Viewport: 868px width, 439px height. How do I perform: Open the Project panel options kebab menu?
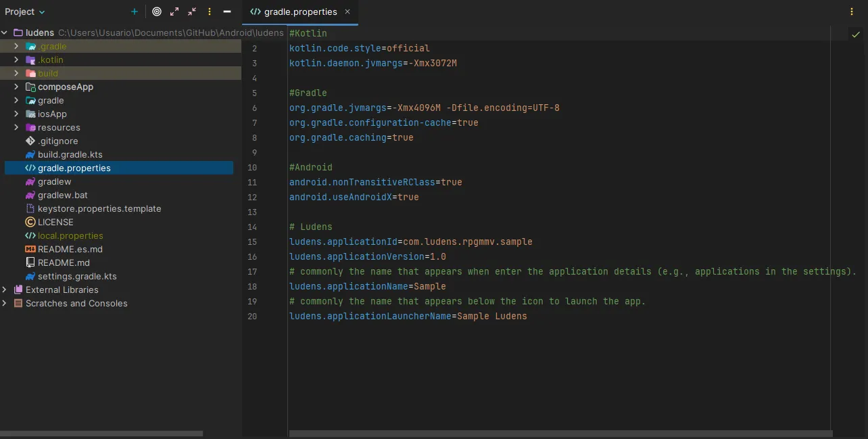click(x=209, y=11)
